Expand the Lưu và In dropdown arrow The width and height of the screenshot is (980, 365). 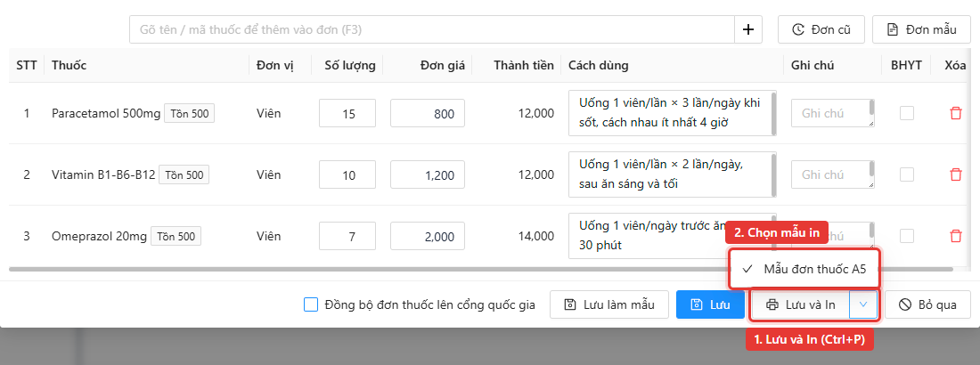pos(863,304)
